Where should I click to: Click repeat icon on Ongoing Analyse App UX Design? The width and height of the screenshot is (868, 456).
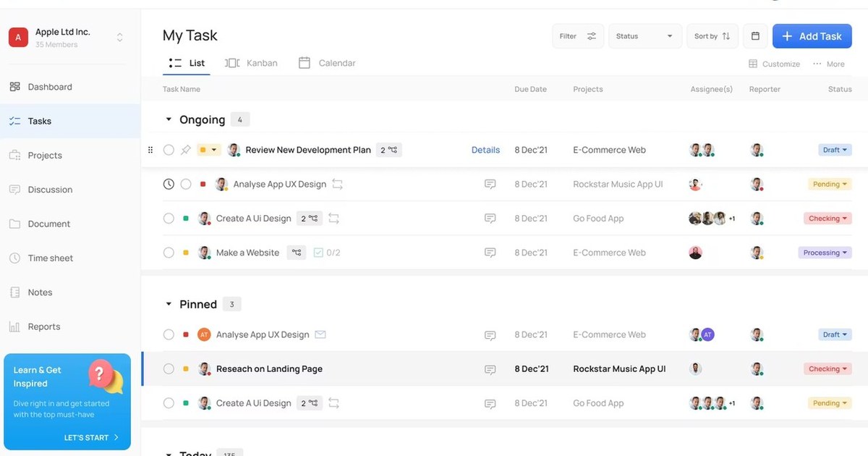pos(338,185)
